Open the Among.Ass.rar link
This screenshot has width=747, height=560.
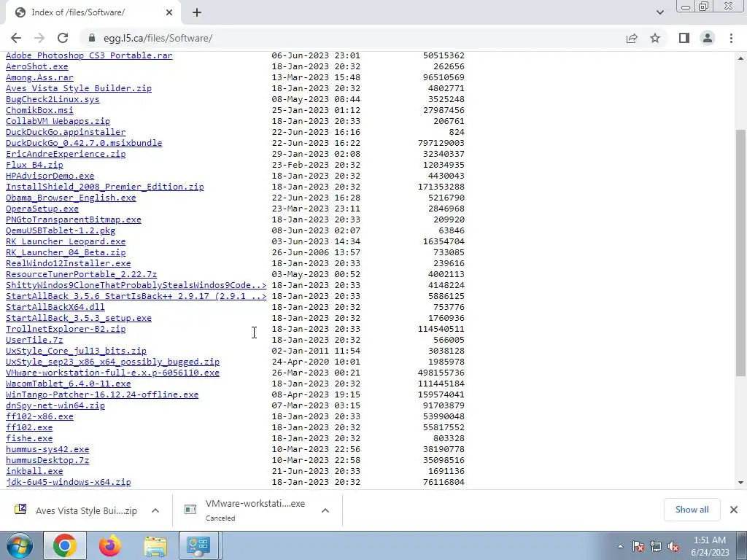click(39, 77)
